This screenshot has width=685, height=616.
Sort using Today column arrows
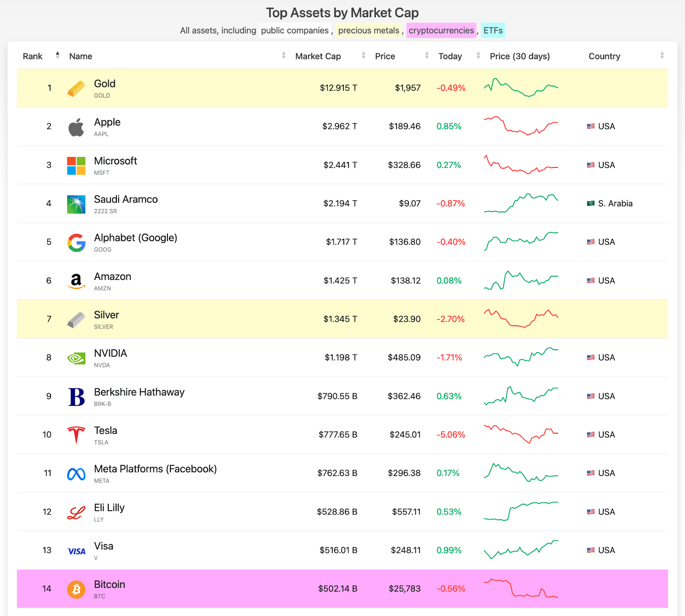pos(478,55)
